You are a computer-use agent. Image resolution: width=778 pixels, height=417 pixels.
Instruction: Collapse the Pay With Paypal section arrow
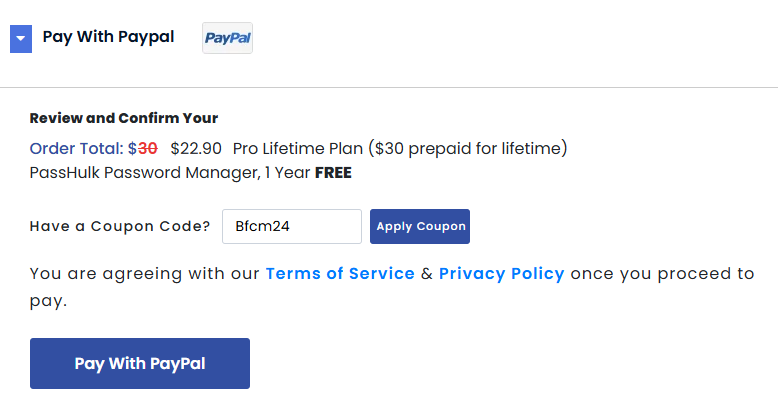point(21,39)
